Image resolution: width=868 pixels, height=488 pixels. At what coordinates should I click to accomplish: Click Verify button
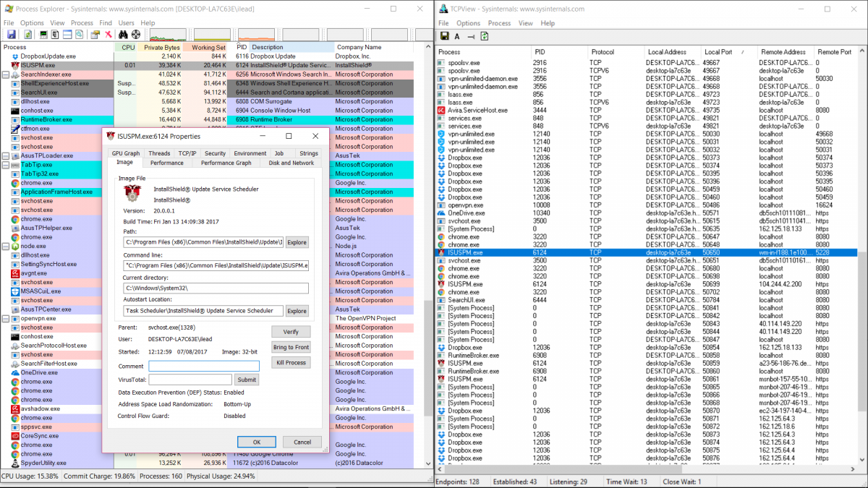(x=291, y=332)
